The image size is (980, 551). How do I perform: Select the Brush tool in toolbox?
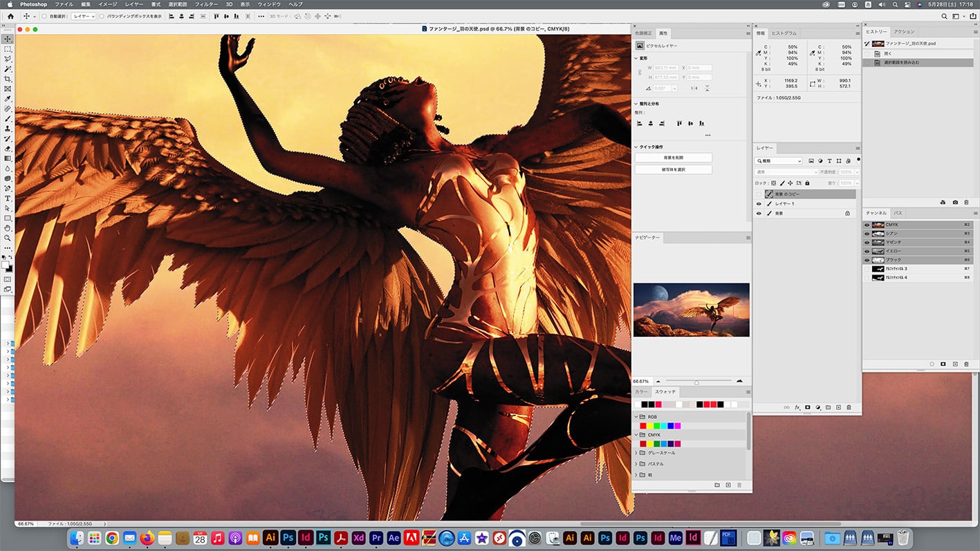coord(8,119)
